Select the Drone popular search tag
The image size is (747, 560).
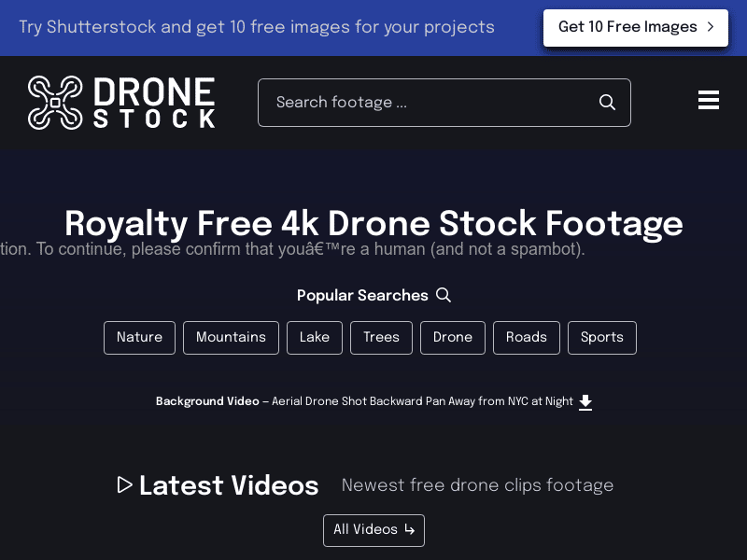[453, 338]
